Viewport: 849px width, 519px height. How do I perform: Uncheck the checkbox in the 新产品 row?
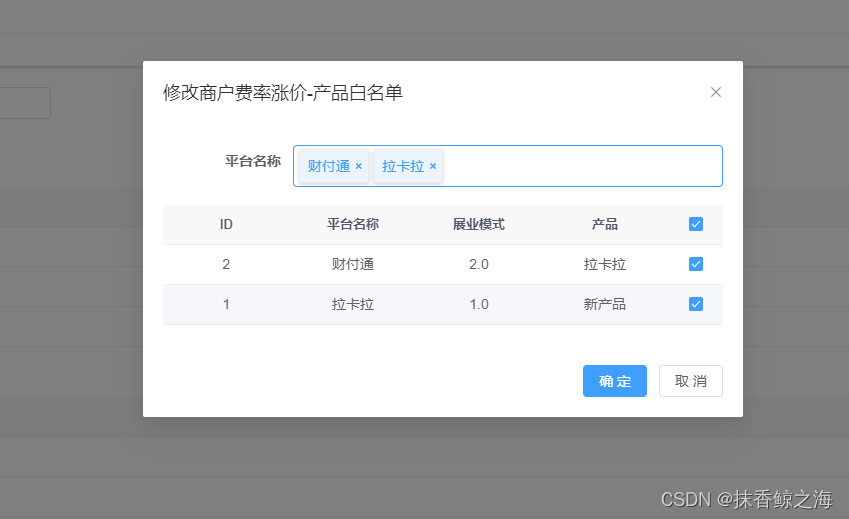pos(696,304)
